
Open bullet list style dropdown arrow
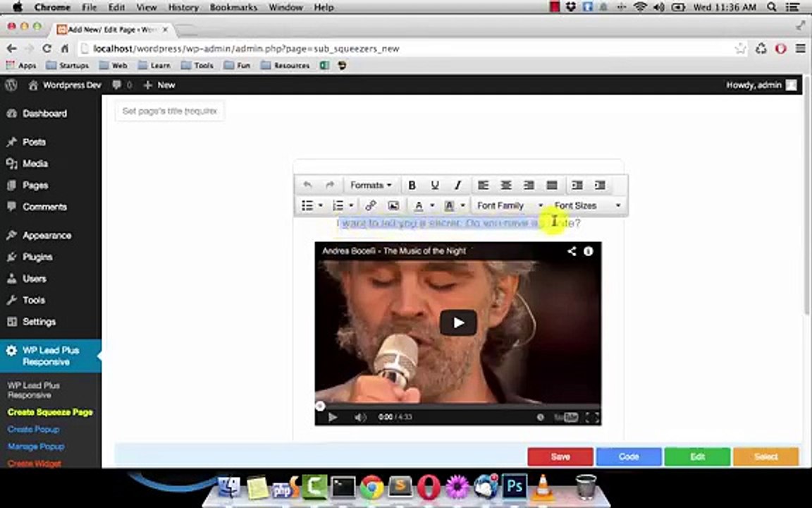(321, 206)
